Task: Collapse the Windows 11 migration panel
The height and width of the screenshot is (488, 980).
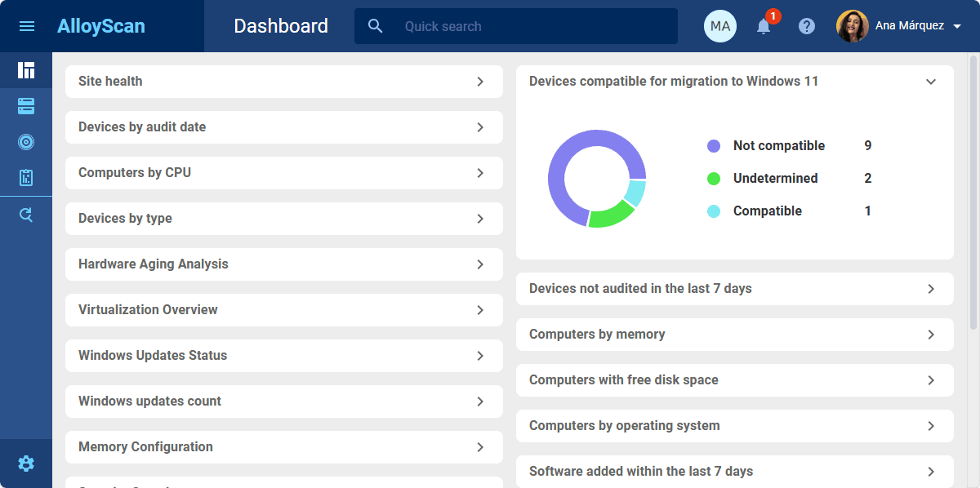Action: [x=931, y=82]
